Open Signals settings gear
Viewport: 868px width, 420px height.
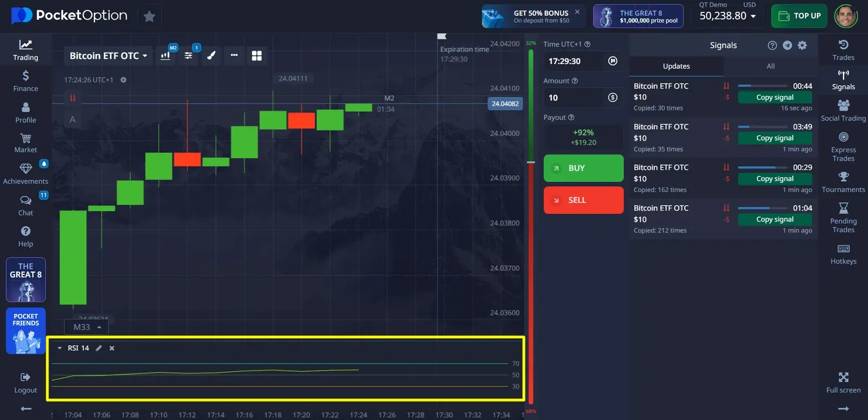(802, 46)
